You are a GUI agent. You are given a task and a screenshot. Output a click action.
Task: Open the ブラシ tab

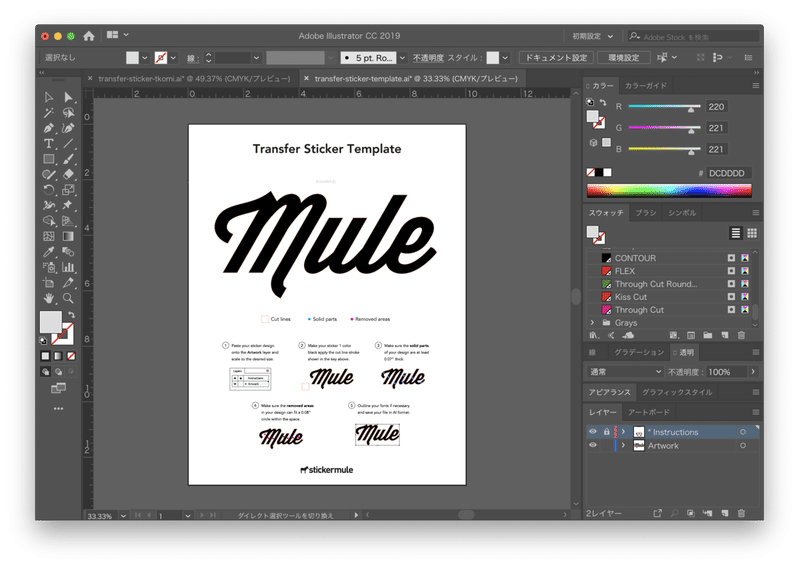(645, 213)
